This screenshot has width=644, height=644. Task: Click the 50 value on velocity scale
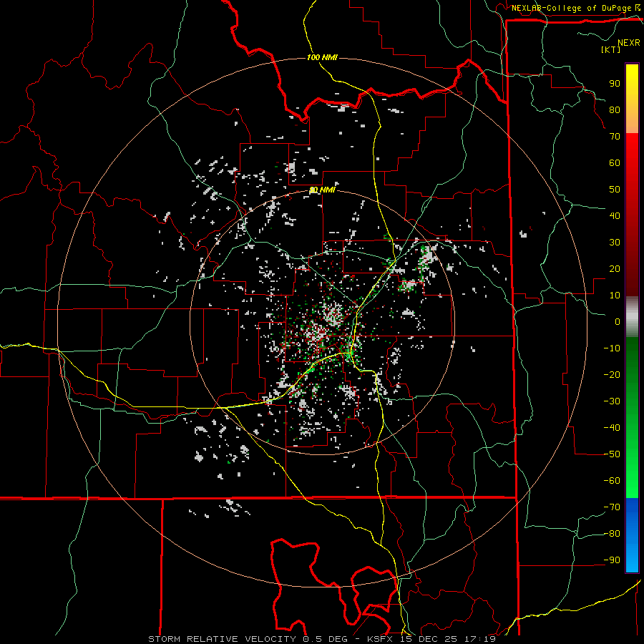[615, 190]
